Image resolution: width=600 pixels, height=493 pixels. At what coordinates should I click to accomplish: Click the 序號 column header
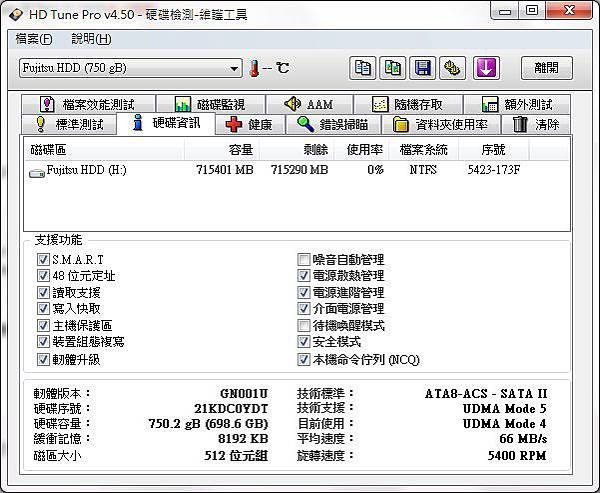point(494,150)
